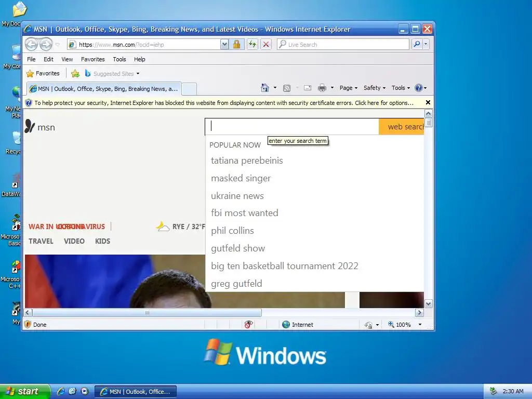Select suggestion tatiana perebeinis
532x399 pixels.
point(247,161)
